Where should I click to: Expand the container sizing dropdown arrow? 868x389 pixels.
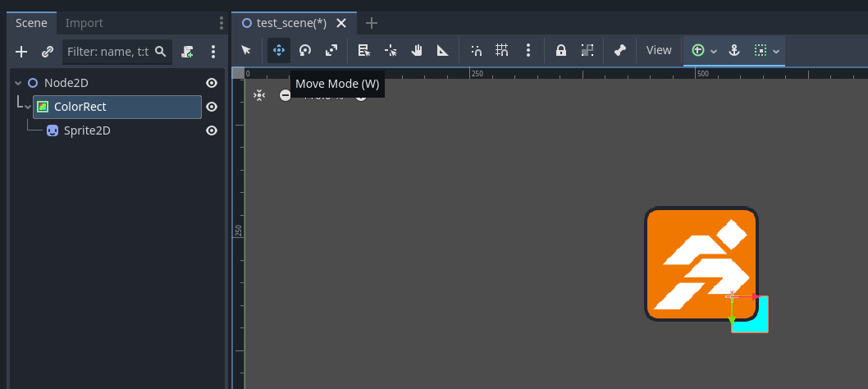[776, 51]
